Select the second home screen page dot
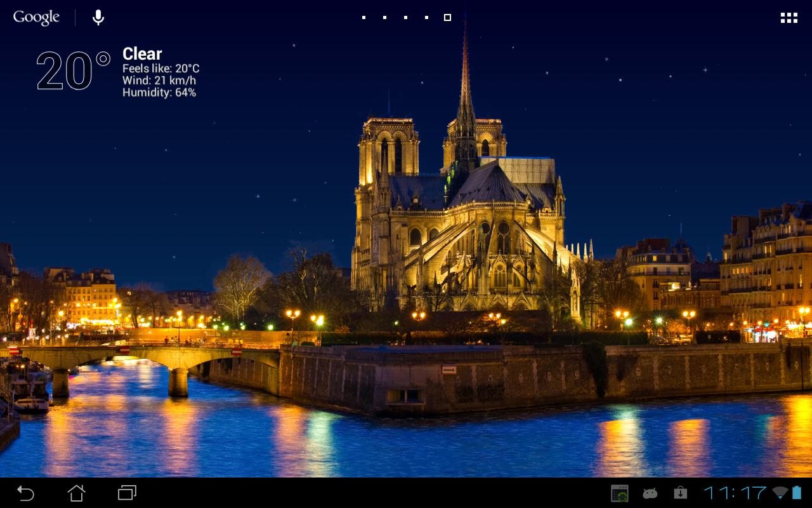This screenshot has width=812, height=508. (384, 18)
